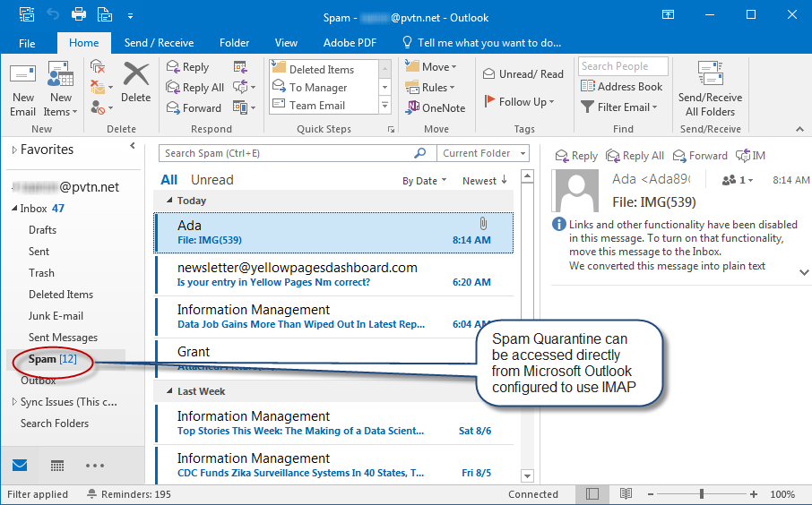The width and height of the screenshot is (812, 505).
Task: Open the Filter Email menu
Action: coord(618,107)
